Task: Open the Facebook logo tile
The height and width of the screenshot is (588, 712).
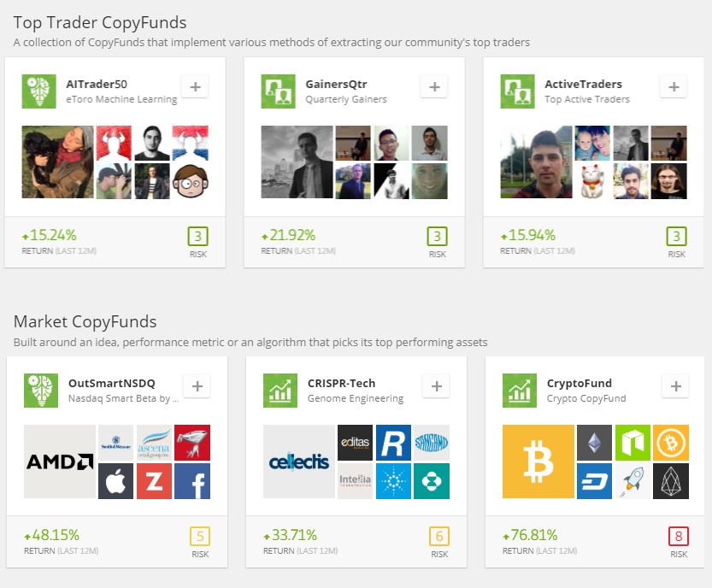Action: click(x=192, y=481)
